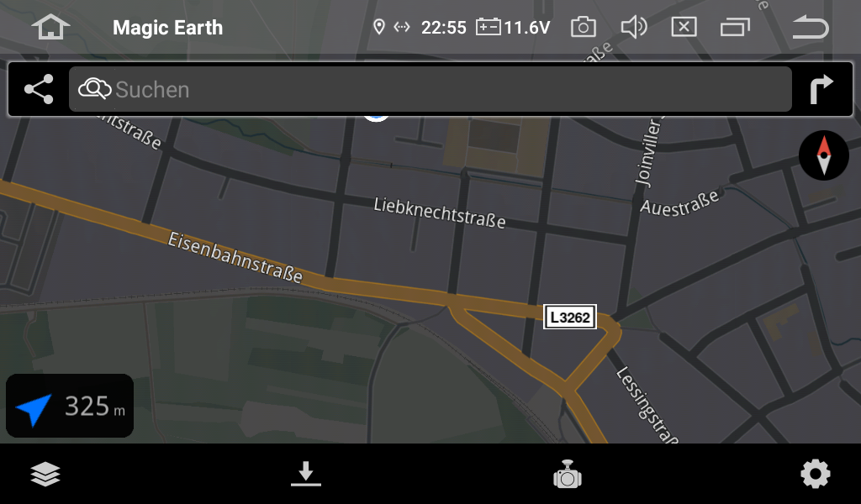Image resolution: width=861 pixels, height=504 pixels.
Task: Close the app using the boxed X icon
Action: click(684, 27)
